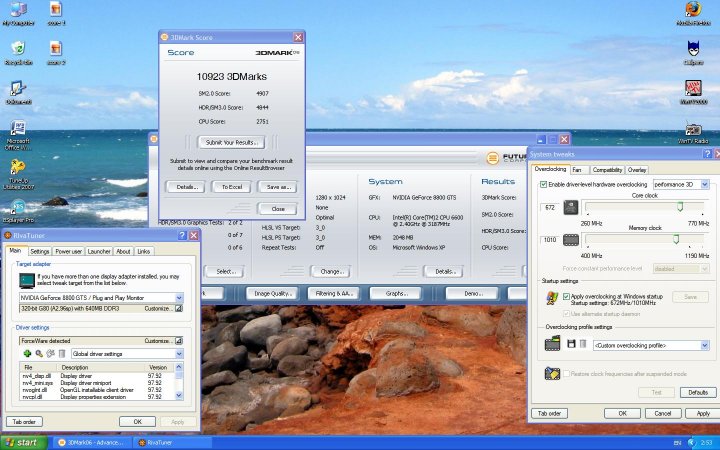This screenshot has height=450, width=720.
Task: Click Graphs button in 3DMark06
Action: [395, 293]
